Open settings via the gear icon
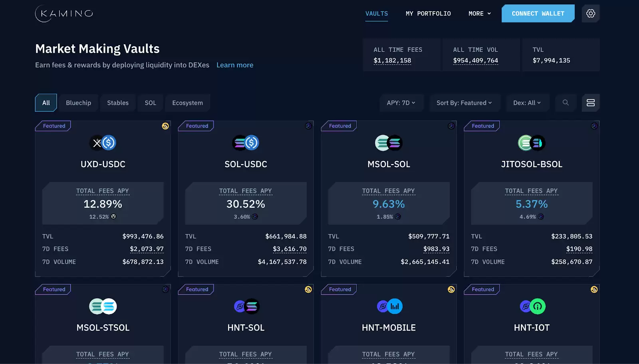This screenshot has width=639, height=364. (x=591, y=14)
